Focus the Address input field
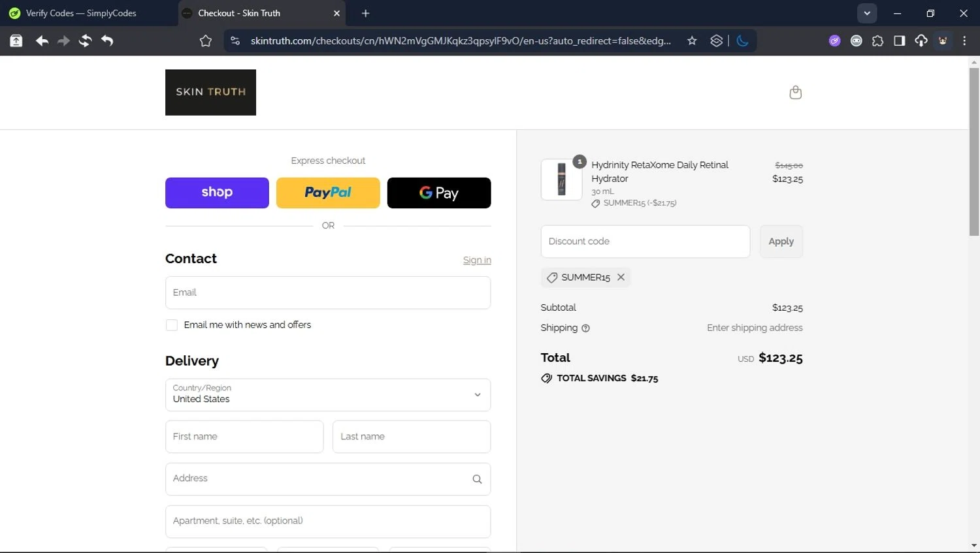The image size is (980, 553). [x=328, y=479]
